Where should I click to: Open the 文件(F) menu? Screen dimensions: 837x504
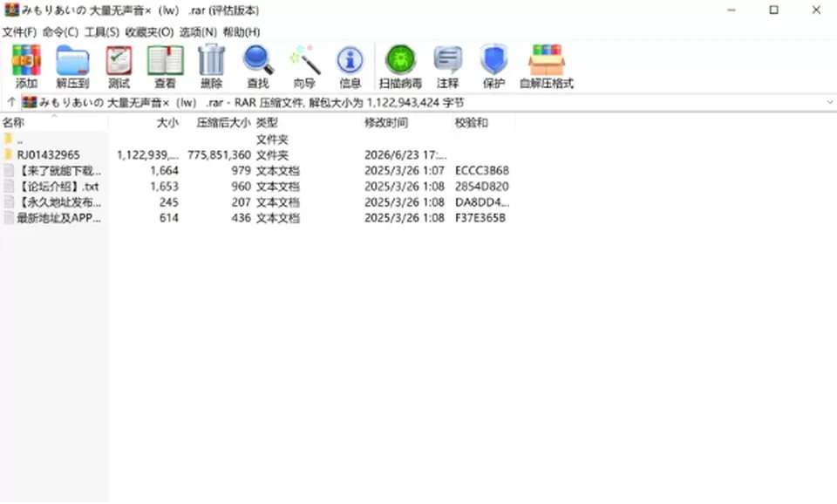coord(20,32)
